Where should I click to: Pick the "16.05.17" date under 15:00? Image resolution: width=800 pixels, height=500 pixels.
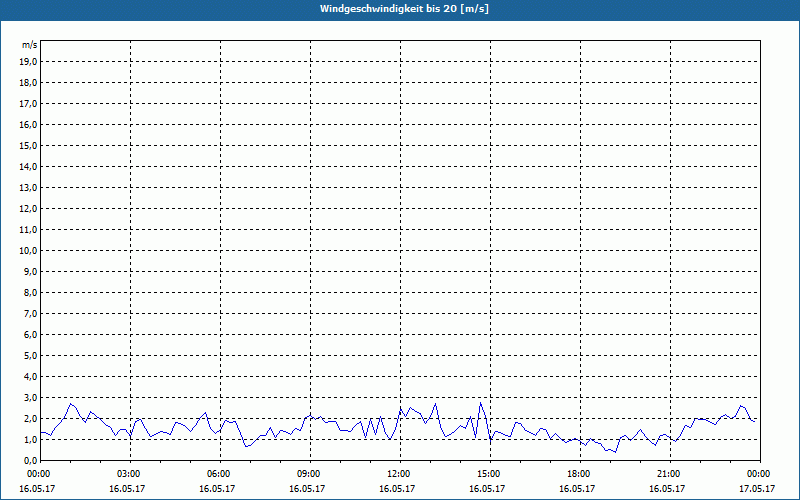pos(487,489)
